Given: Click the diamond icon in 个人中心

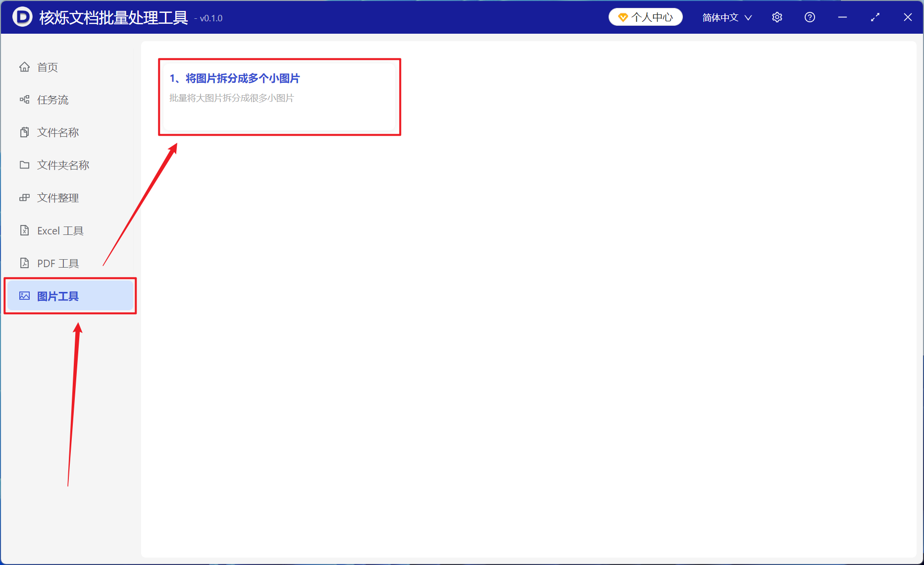Looking at the screenshot, I should (623, 17).
